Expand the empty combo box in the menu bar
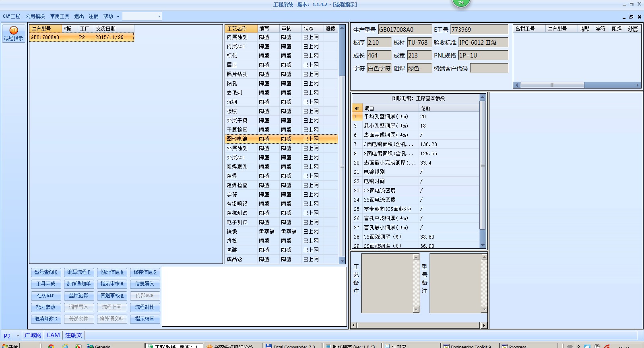 click(159, 16)
